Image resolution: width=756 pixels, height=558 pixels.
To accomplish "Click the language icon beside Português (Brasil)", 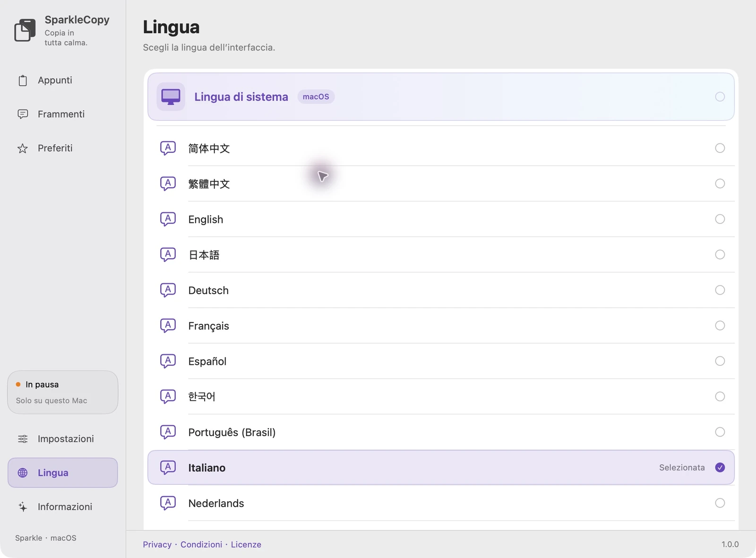I will click(x=168, y=432).
